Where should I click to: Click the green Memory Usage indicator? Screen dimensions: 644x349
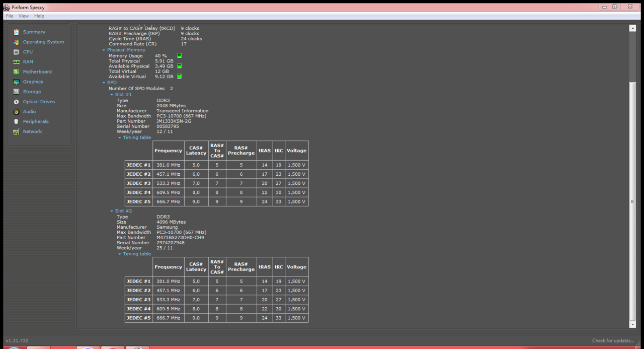coord(180,56)
